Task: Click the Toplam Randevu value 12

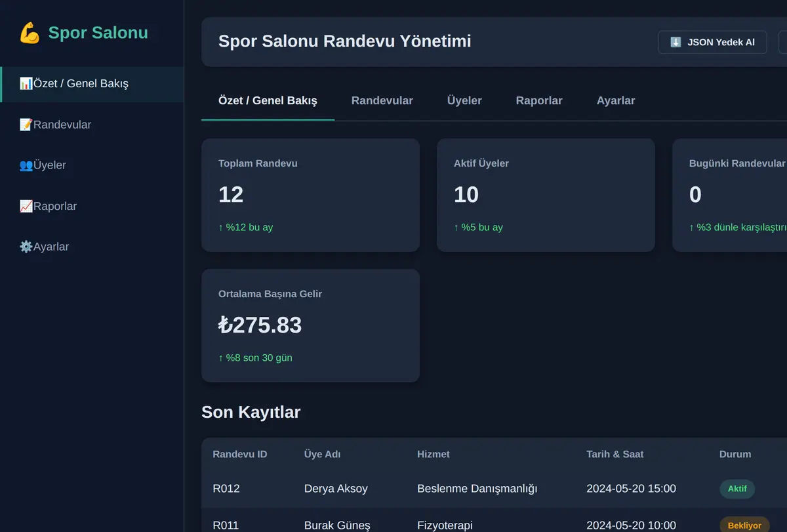Action: (x=231, y=195)
